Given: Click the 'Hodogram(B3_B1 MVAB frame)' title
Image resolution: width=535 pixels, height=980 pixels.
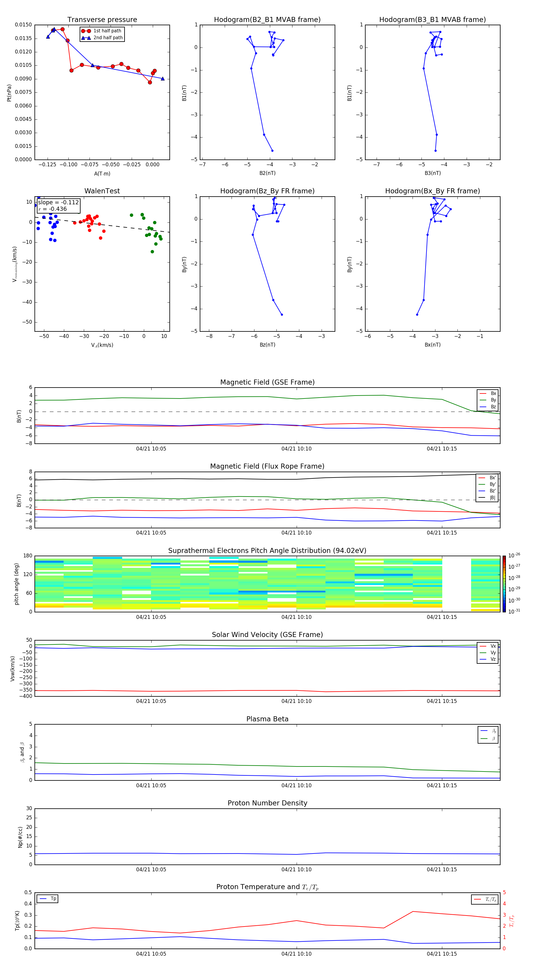Looking at the screenshot, I should 432,20.
